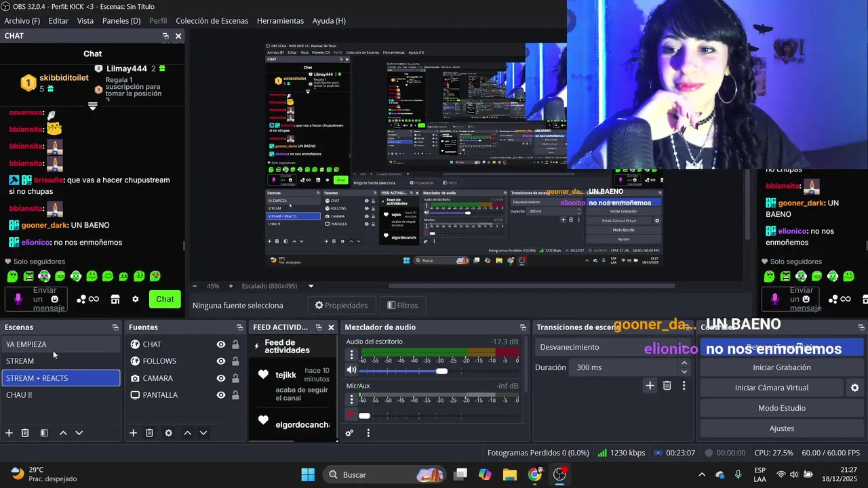
Task: Click the green Chat send button
Action: click(165, 299)
